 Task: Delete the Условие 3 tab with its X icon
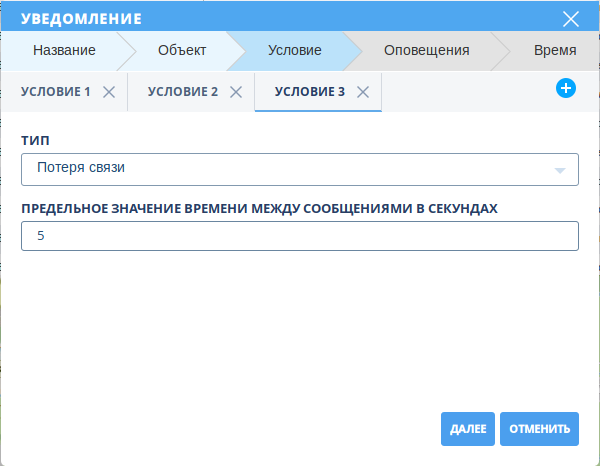(363, 92)
